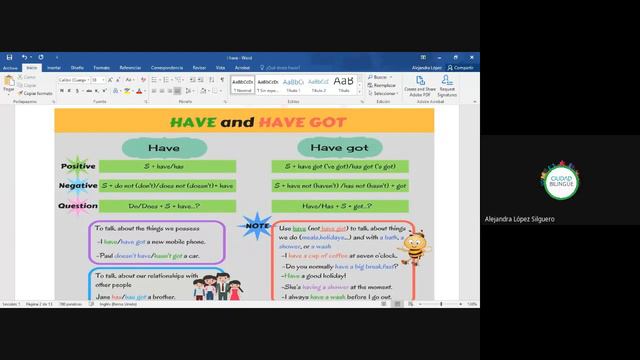Image resolution: width=640 pixels, height=360 pixels.
Task: Switch to web layout view in status bar
Action: 411,304
